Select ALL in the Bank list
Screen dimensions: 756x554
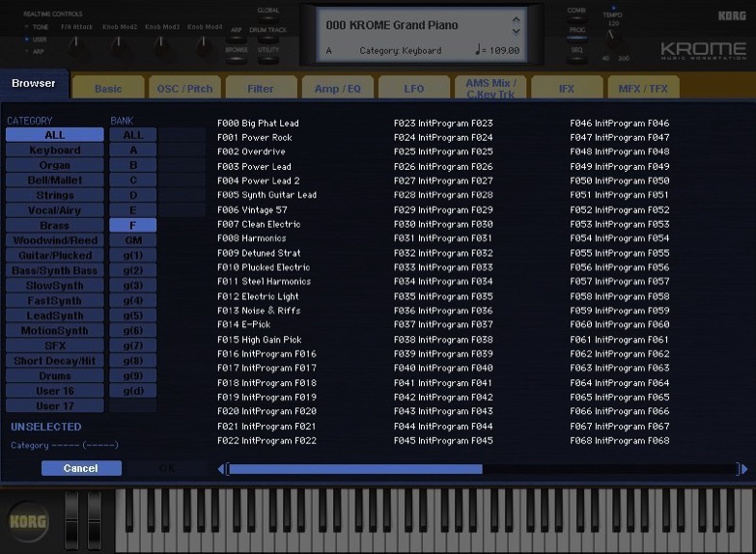pos(133,135)
